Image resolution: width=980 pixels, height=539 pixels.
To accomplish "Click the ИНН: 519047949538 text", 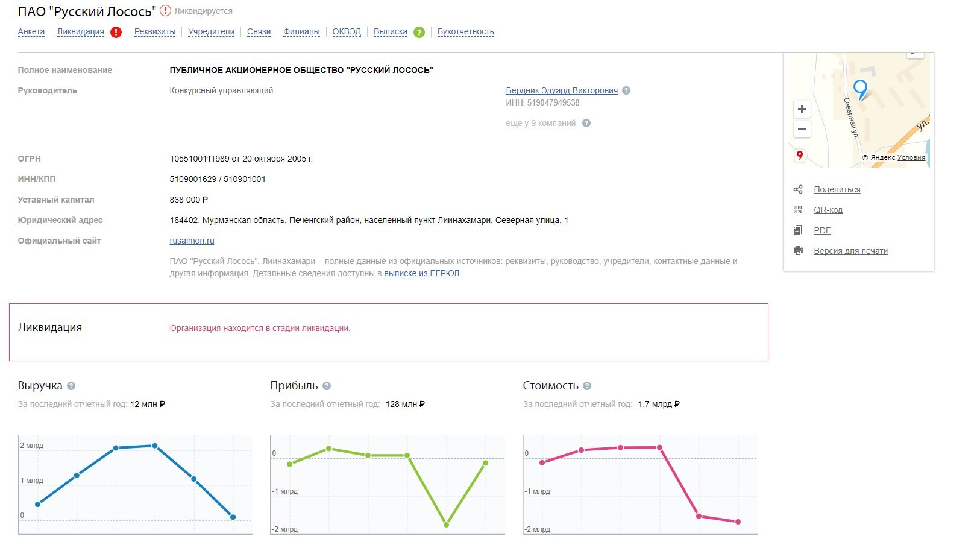I will click(542, 103).
